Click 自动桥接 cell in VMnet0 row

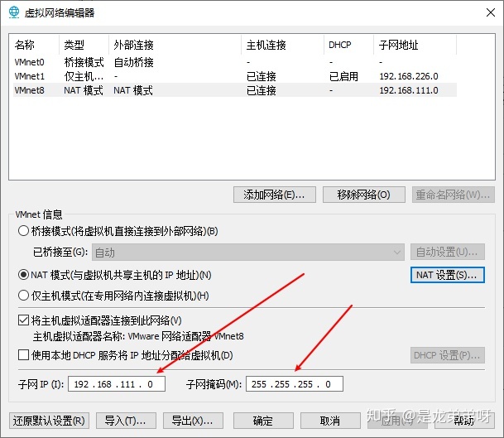coord(134,62)
